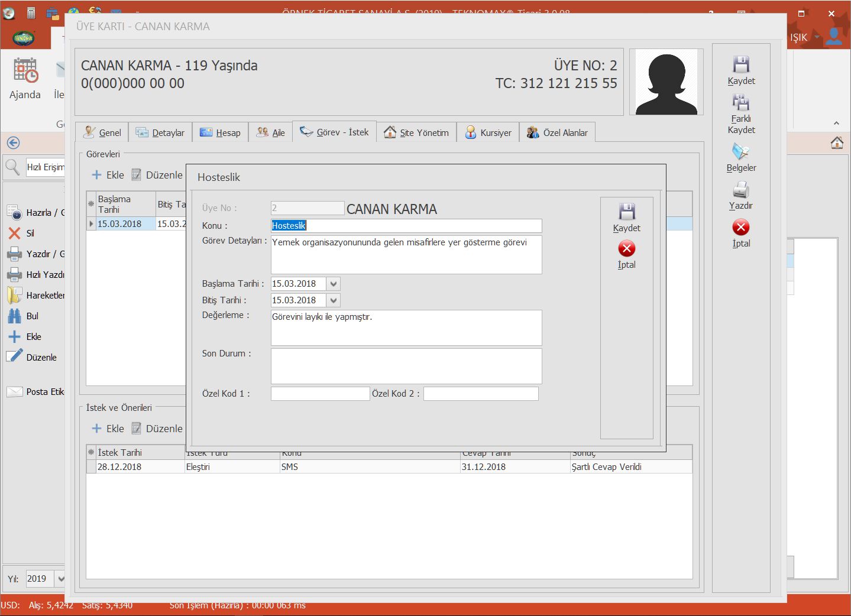This screenshot has width=851, height=616.
Task: Open the Site Yönetim tab
Action: point(416,132)
